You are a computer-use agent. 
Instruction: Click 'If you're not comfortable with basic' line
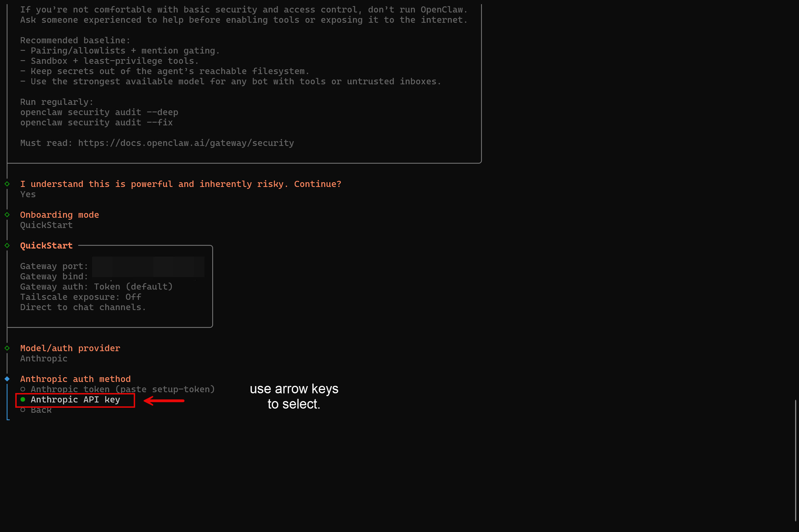pyautogui.click(x=244, y=9)
